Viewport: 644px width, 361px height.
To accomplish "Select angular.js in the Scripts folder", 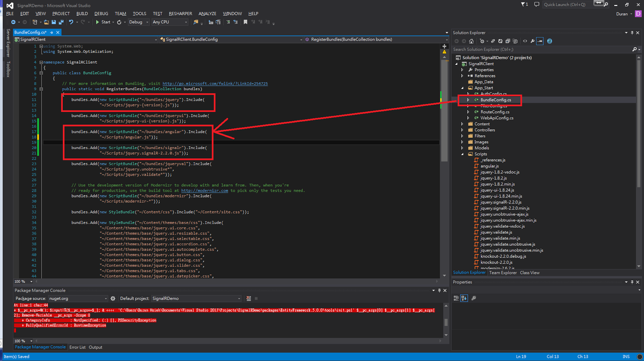I will pyautogui.click(x=489, y=166).
